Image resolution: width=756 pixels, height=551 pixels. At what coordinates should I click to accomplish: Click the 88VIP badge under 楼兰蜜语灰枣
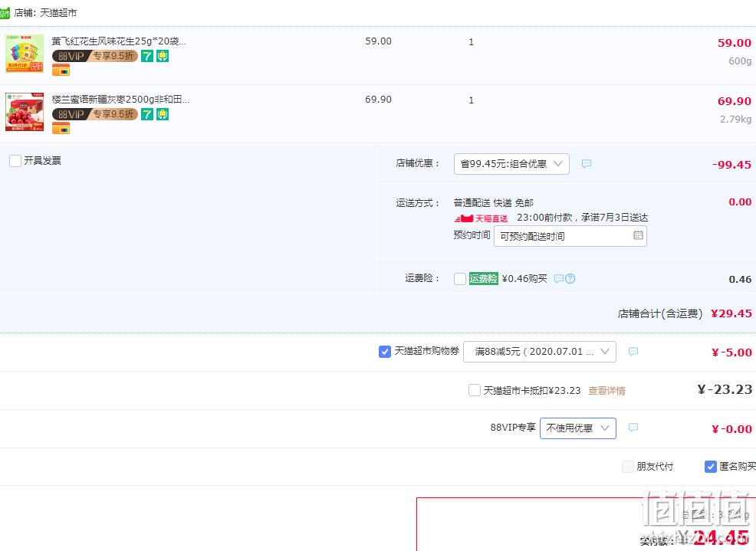[x=95, y=114]
